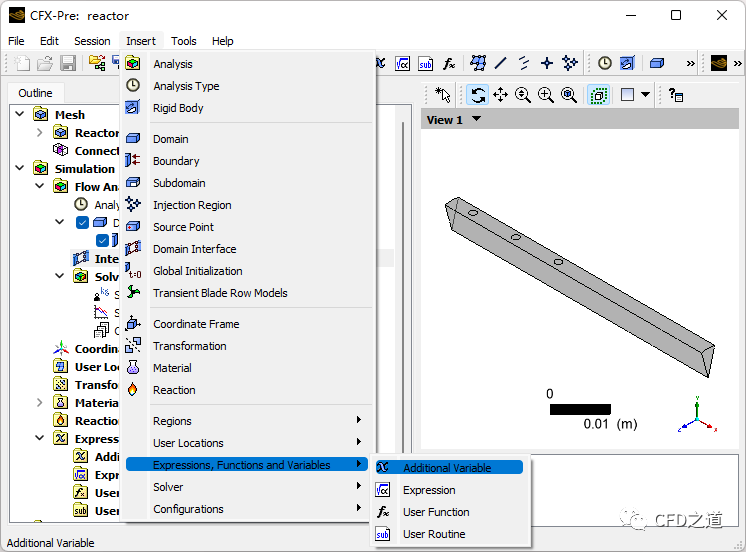The image size is (746, 552).
Task: Click the Open Case folder icon
Action: point(45,63)
